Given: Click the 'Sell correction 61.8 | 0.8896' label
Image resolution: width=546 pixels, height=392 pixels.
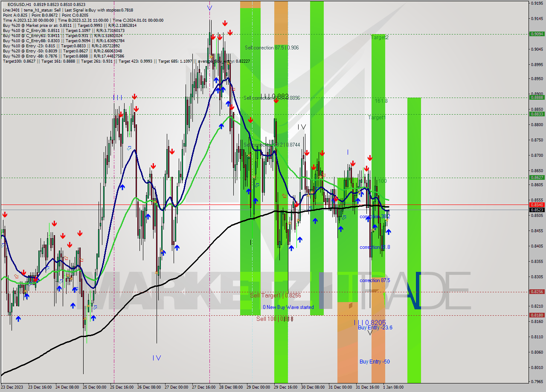Looking at the screenshot, I should [272, 98].
